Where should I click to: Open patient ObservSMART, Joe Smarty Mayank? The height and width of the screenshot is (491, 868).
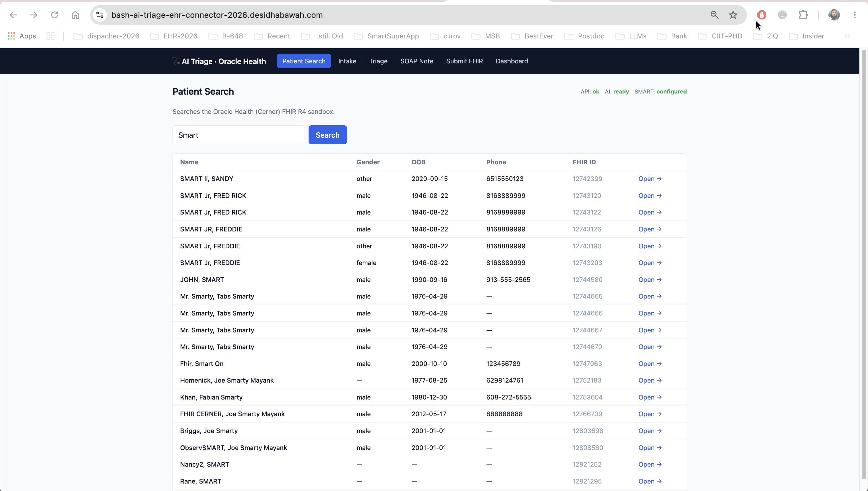pos(650,447)
